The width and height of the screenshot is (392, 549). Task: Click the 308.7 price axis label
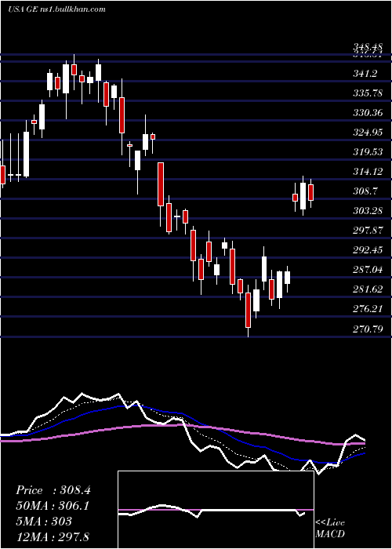point(366,191)
